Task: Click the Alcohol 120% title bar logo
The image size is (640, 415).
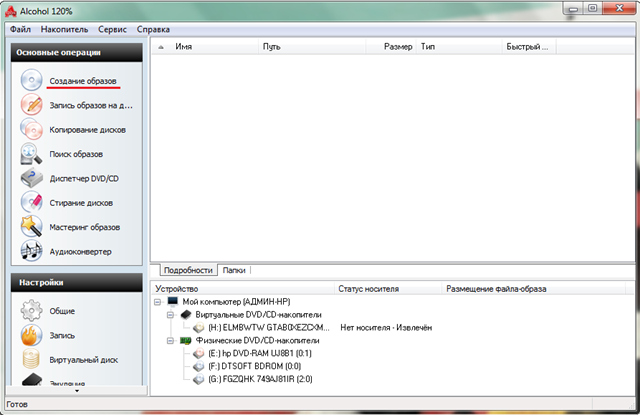Action: click(11, 11)
